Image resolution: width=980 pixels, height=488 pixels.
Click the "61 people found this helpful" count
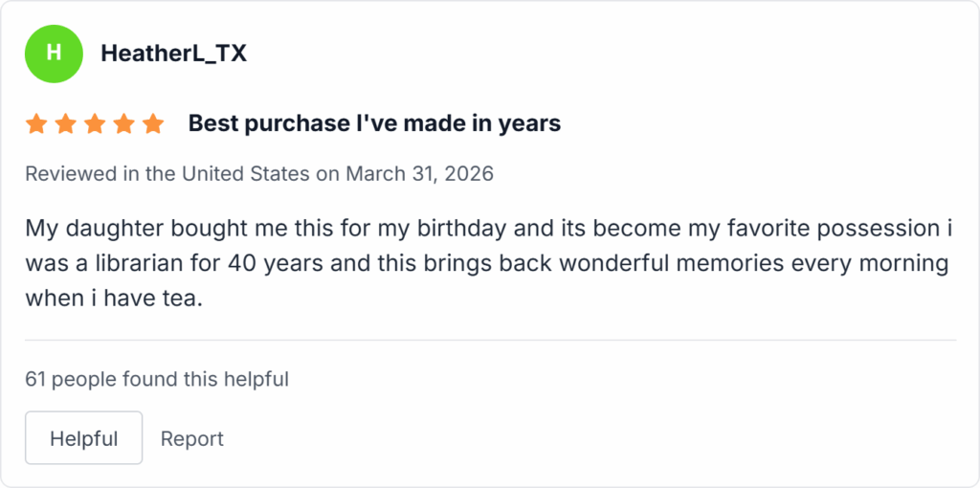[x=157, y=379]
